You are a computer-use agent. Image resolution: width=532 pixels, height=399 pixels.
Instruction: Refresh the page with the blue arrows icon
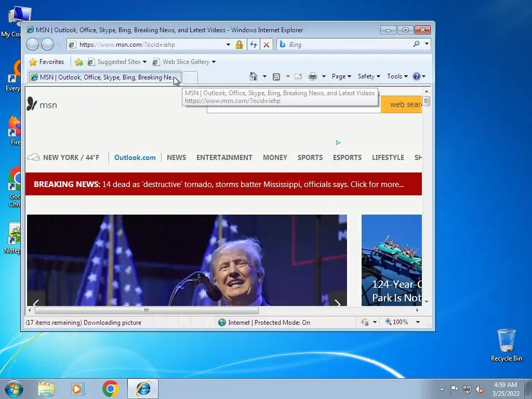click(x=253, y=45)
